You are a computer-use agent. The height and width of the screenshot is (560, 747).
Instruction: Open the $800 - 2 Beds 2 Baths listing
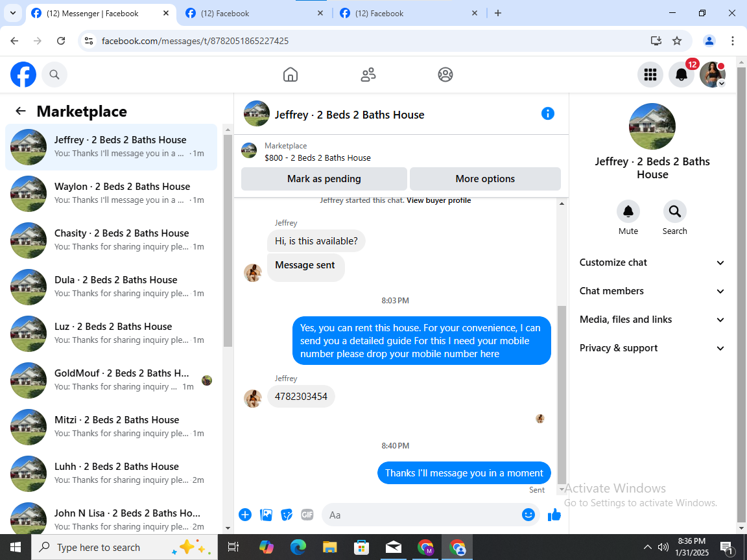(317, 157)
